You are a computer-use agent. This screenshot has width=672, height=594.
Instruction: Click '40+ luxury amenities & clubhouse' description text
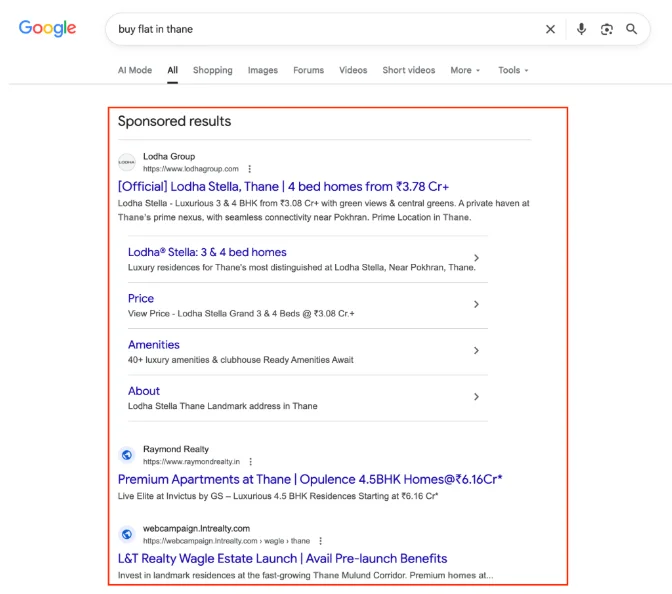pos(240,360)
